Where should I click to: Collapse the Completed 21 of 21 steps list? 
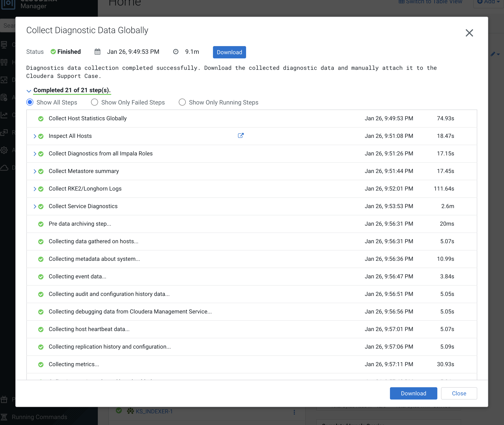tap(29, 91)
